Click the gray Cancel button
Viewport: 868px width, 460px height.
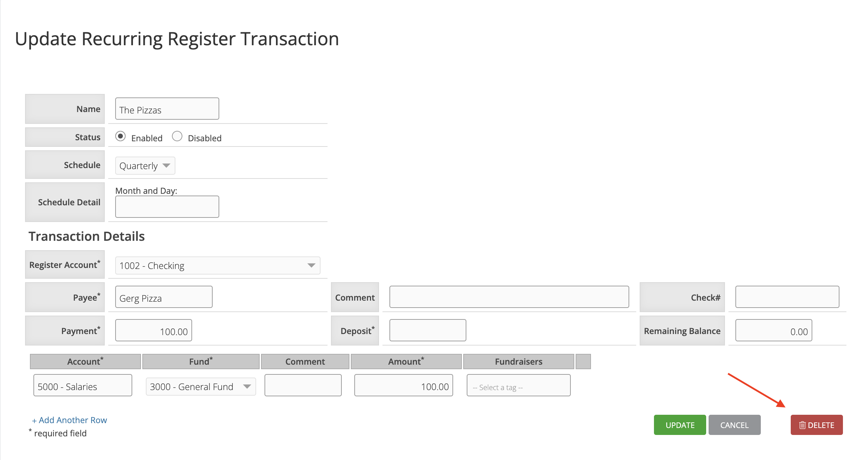pyautogui.click(x=734, y=425)
